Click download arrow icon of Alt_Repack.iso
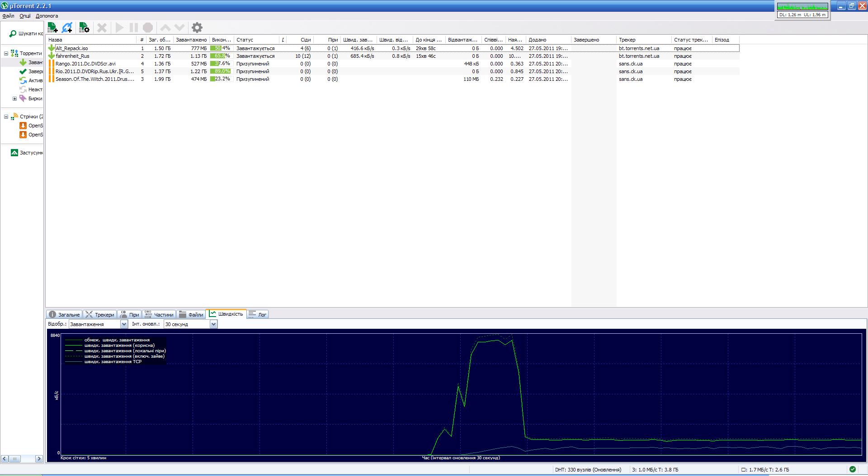This screenshot has width=868, height=476. click(x=52, y=48)
